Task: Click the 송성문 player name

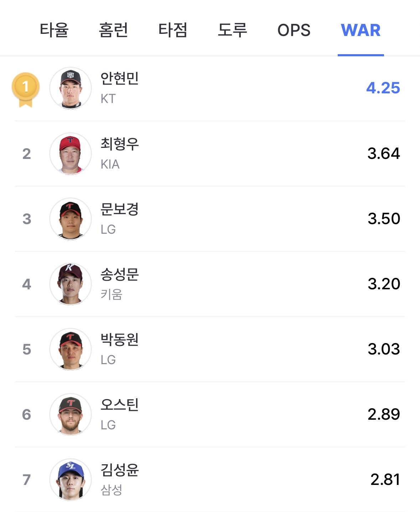Action: [120, 274]
